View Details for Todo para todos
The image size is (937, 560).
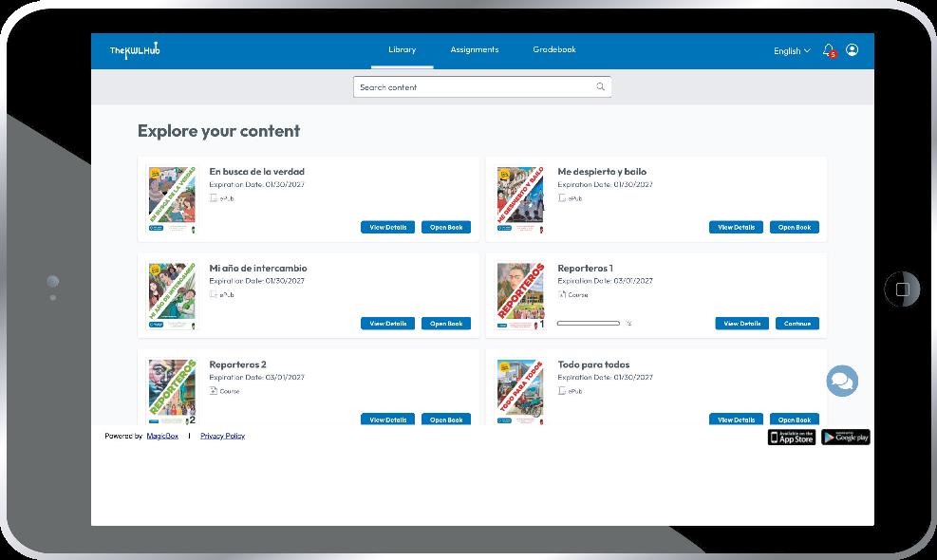coord(737,419)
